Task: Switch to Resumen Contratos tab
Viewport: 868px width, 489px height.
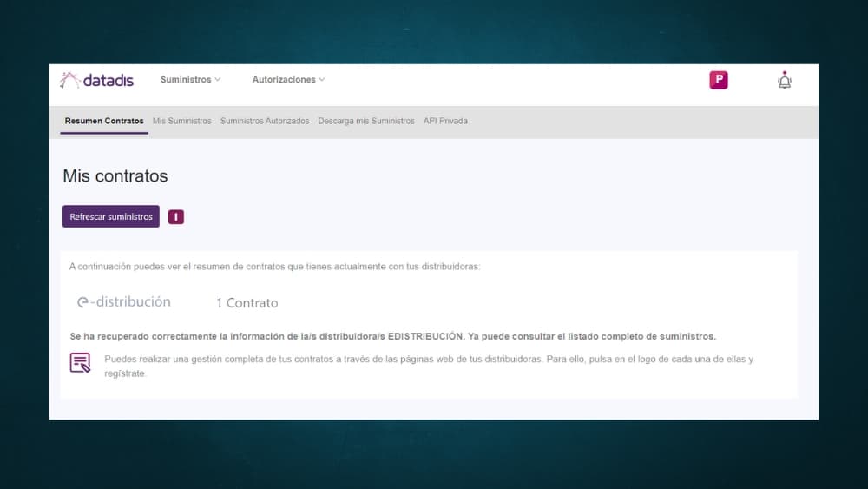Action: pyautogui.click(x=104, y=121)
